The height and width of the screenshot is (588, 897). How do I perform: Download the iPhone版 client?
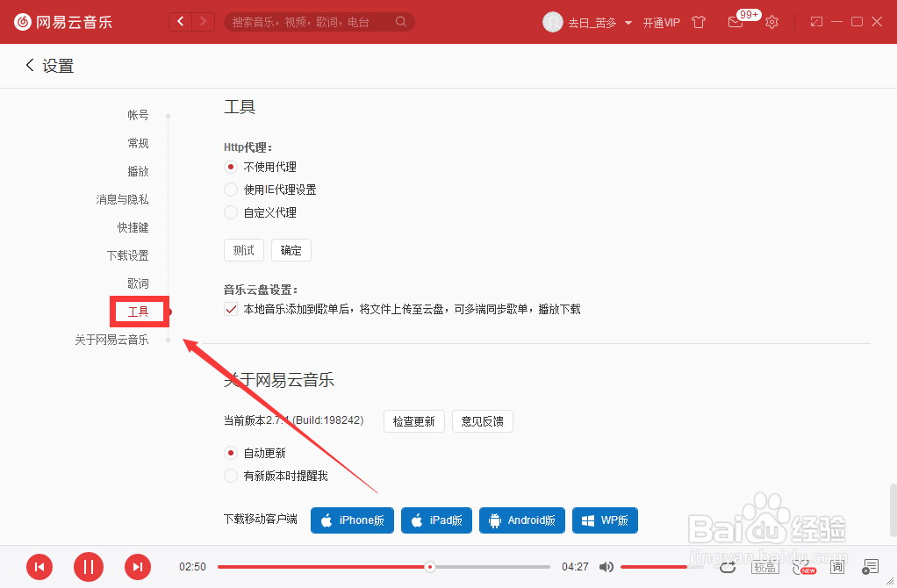353,520
